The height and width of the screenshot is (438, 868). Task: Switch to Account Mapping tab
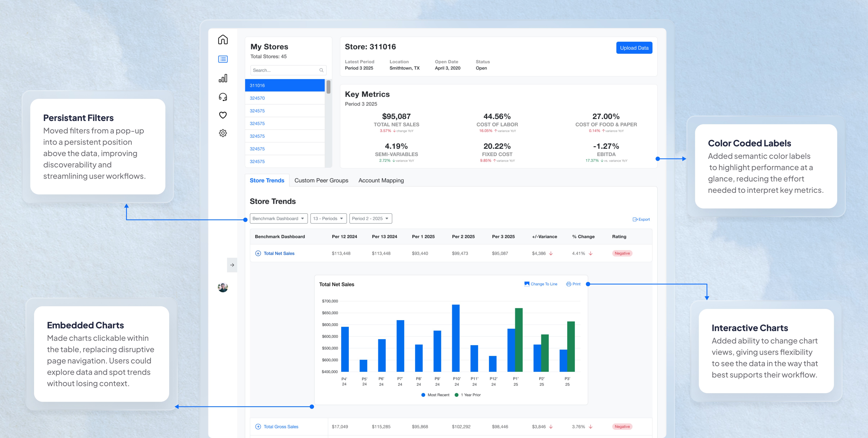pos(381,180)
